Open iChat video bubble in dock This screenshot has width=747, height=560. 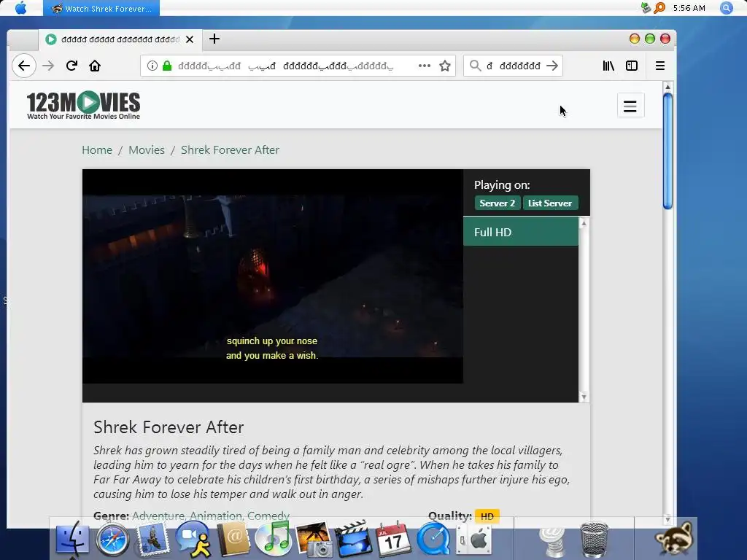click(193, 539)
